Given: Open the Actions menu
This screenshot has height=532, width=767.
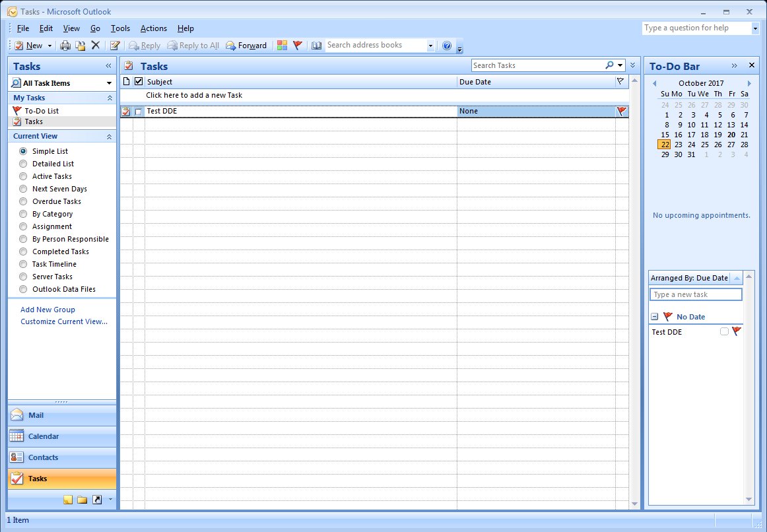Looking at the screenshot, I should (x=154, y=28).
